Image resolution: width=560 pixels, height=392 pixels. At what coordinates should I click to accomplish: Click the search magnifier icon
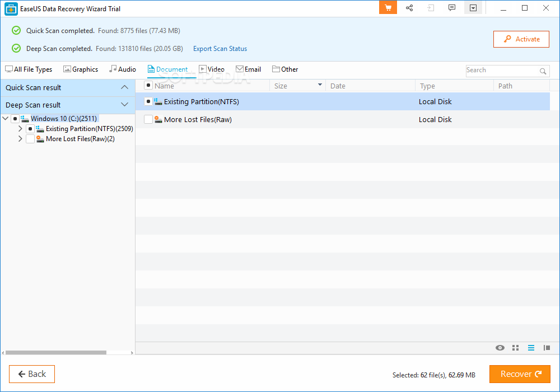tap(543, 71)
